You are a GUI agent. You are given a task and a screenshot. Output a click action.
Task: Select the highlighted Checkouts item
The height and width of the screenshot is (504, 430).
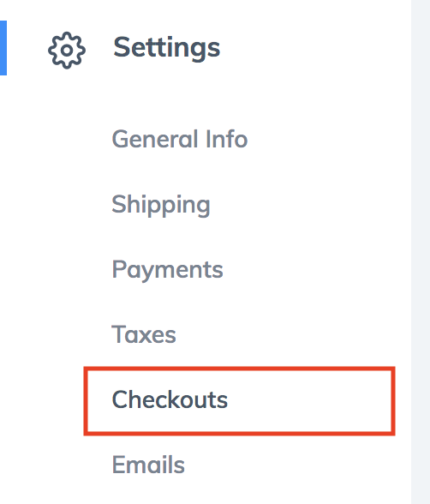click(239, 401)
